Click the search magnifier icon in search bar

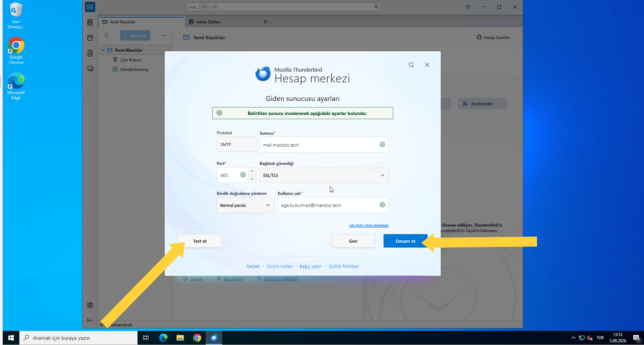(376, 7)
